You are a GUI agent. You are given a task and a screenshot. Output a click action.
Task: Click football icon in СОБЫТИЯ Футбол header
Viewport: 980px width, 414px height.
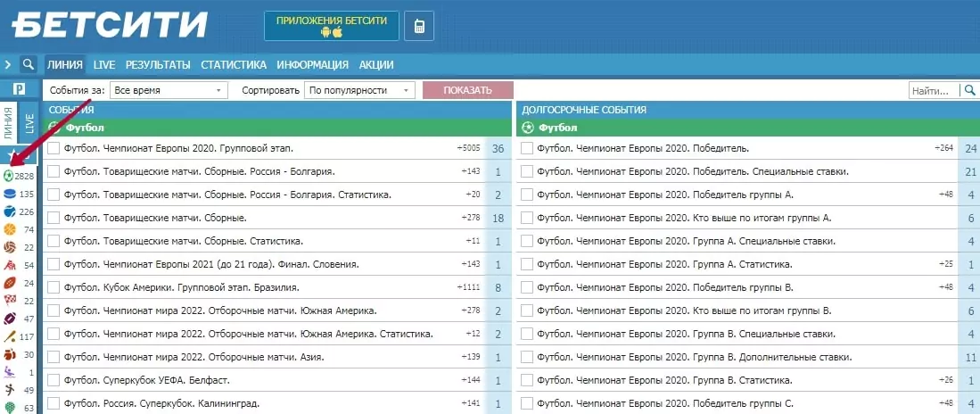coord(54,128)
